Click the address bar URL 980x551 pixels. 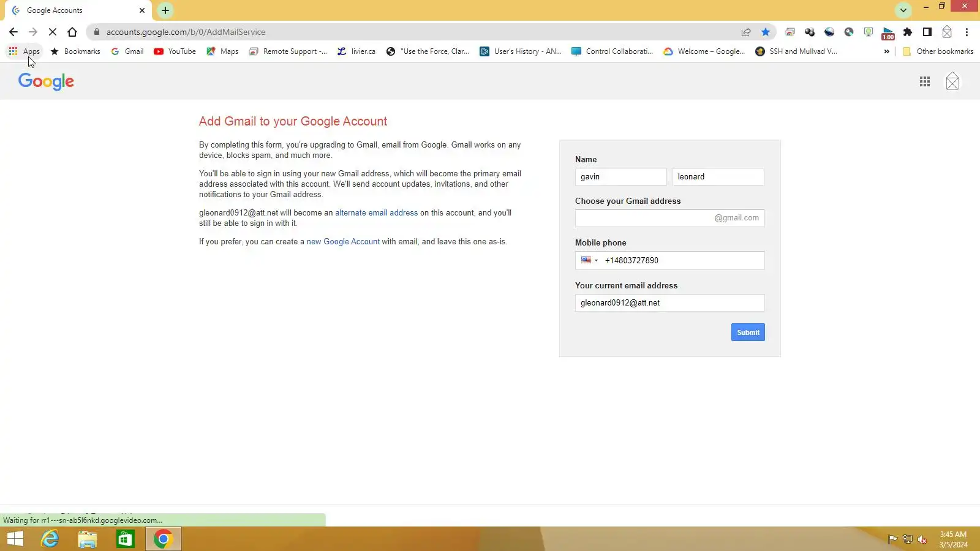186,32
